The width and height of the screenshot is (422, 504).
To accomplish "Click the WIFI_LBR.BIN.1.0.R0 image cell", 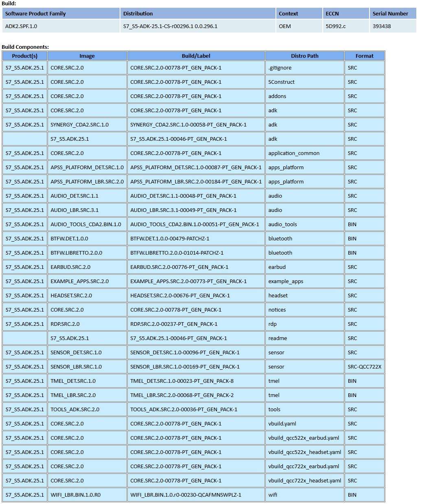I will (75, 495).
